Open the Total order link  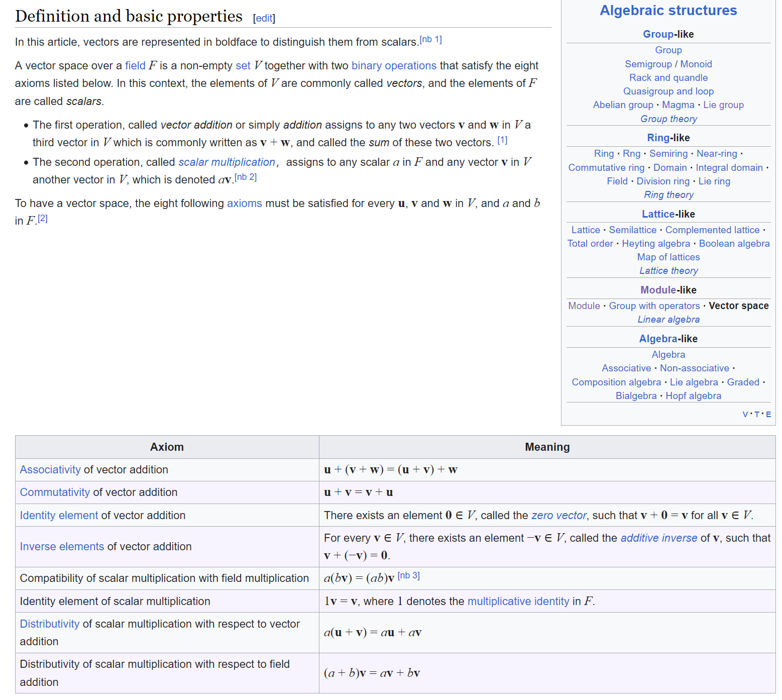590,244
